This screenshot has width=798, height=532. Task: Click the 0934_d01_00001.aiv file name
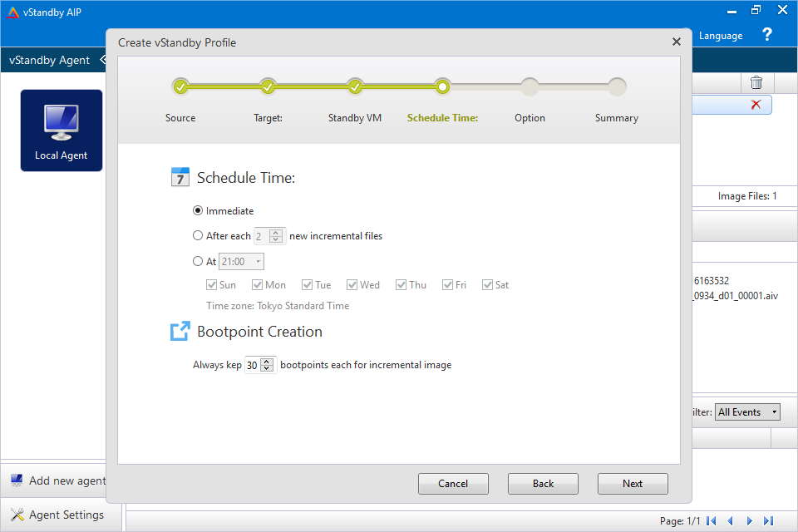tap(736, 296)
